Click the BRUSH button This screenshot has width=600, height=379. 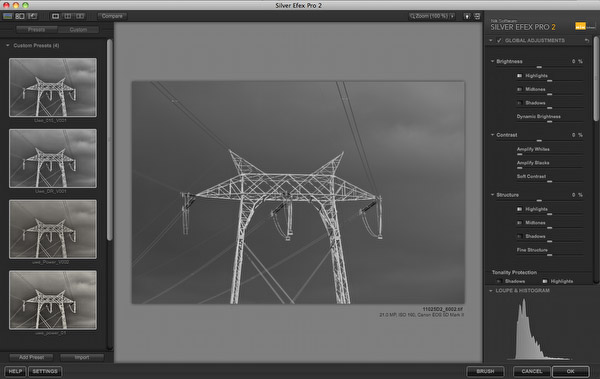tap(485, 371)
